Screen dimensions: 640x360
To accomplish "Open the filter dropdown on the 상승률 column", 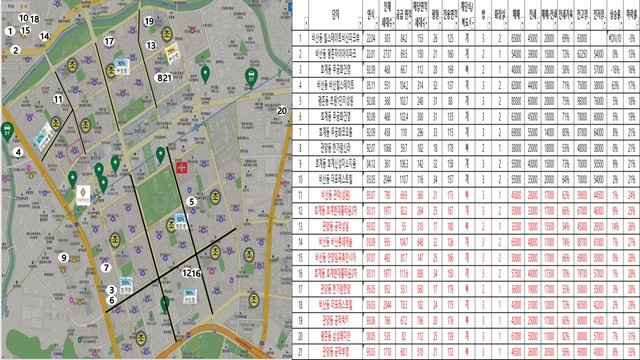I will pyautogui.click(x=620, y=24).
